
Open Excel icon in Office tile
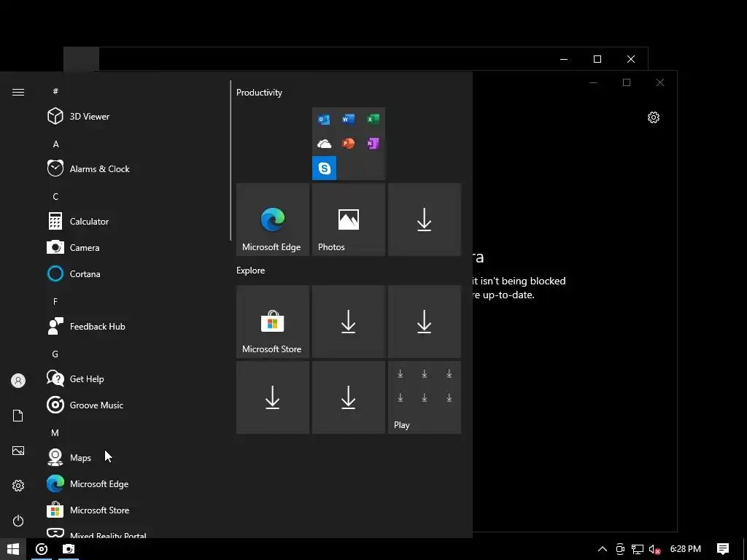(x=373, y=119)
